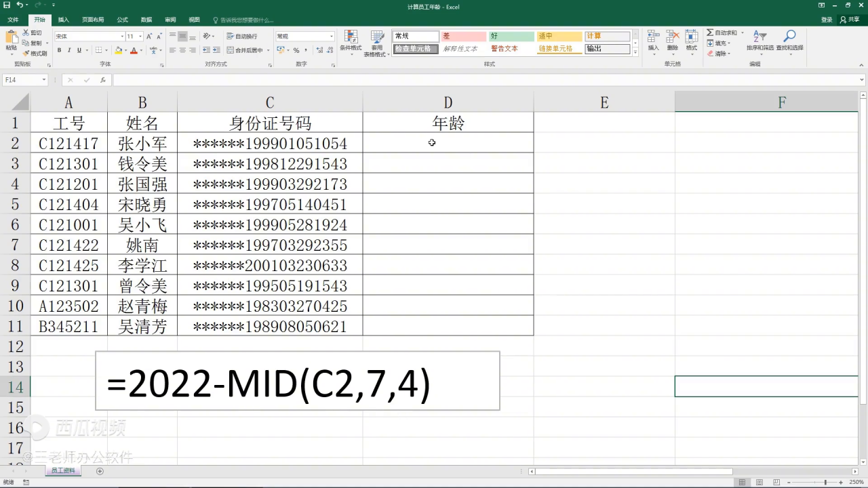The width and height of the screenshot is (868, 488).
Task: Switch to the Formulas (公式) tab
Action: point(122,20)
